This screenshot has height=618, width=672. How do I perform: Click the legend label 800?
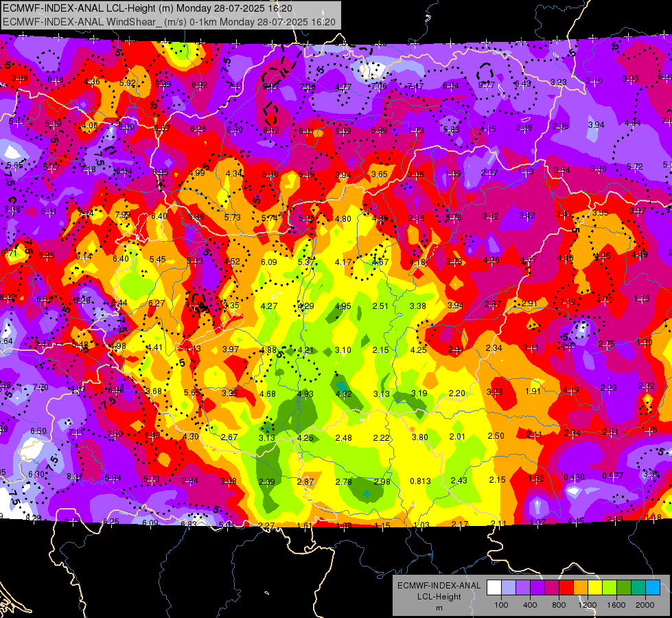tap(559, 605)
